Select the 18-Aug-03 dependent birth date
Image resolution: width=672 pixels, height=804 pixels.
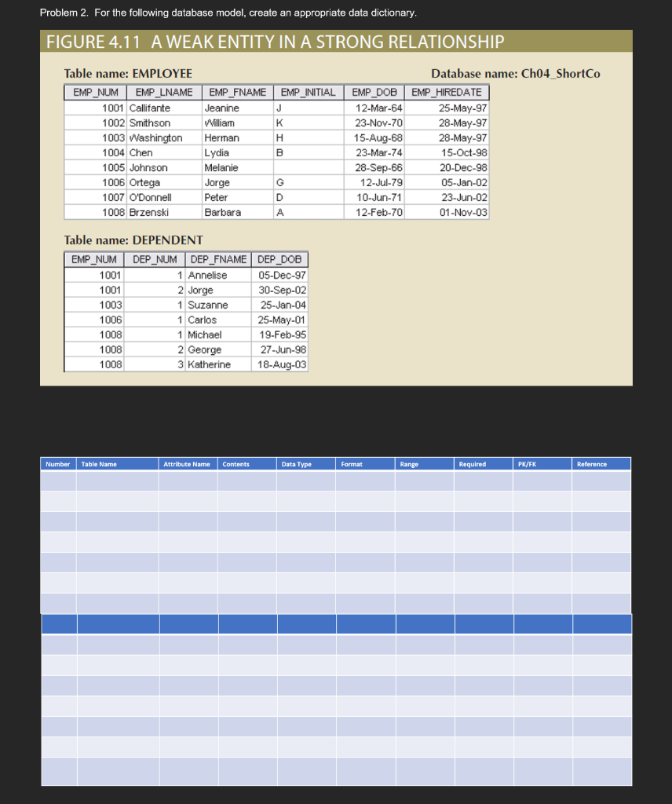[279, 364]
